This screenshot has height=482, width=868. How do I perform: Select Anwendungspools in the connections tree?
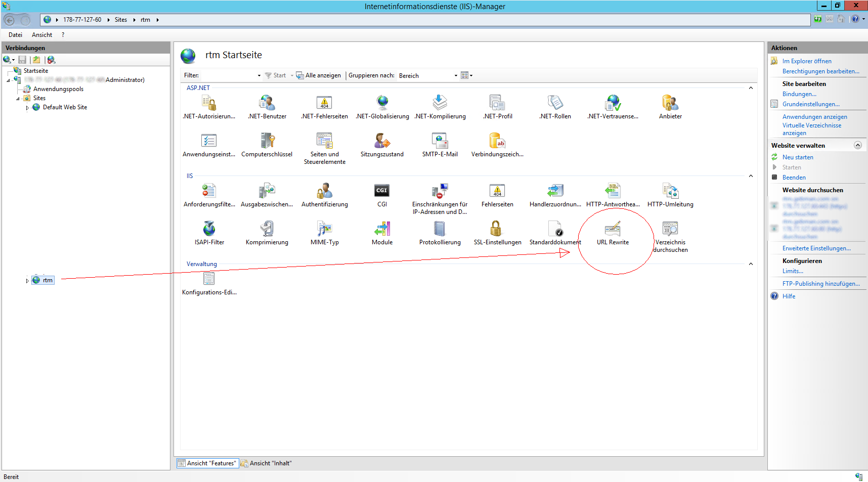(58, 89)
